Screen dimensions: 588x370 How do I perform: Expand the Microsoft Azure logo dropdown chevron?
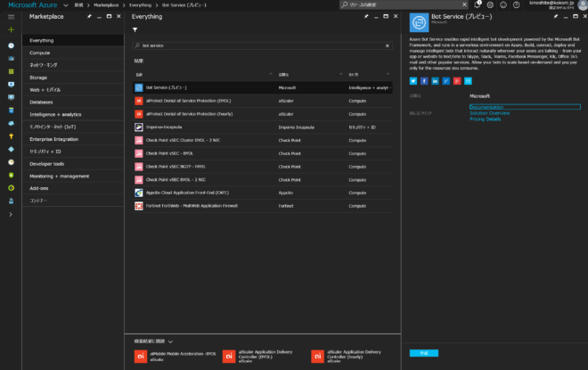tap(64, 4)
